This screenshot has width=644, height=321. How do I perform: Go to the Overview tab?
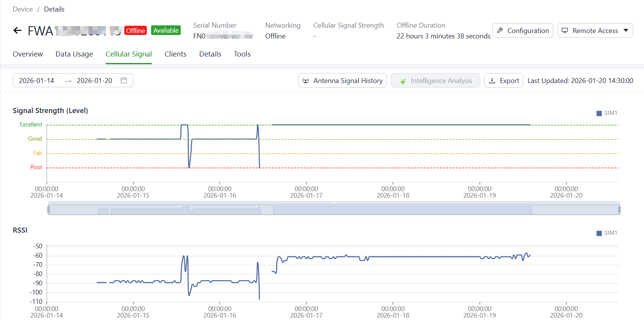coord(28,54)
